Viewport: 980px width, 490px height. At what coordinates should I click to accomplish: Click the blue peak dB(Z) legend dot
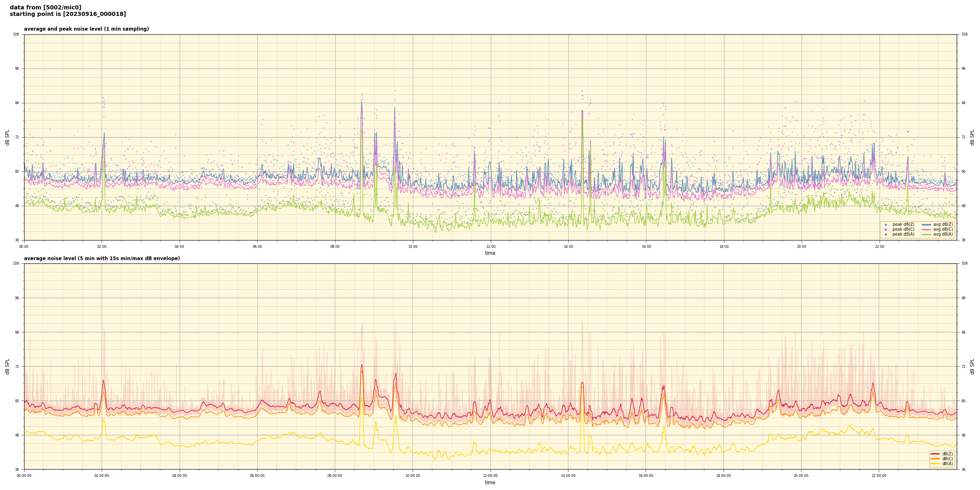(886, 225)
